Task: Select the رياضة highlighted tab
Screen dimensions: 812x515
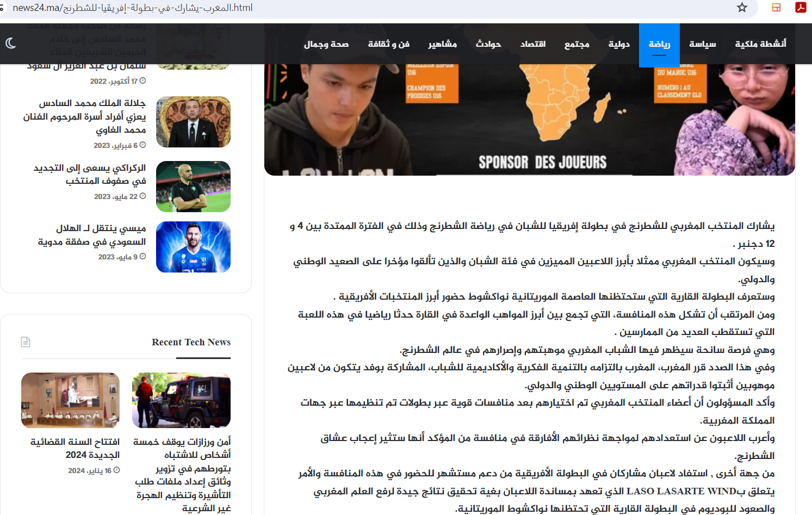Action: click(x=659, y=45)
